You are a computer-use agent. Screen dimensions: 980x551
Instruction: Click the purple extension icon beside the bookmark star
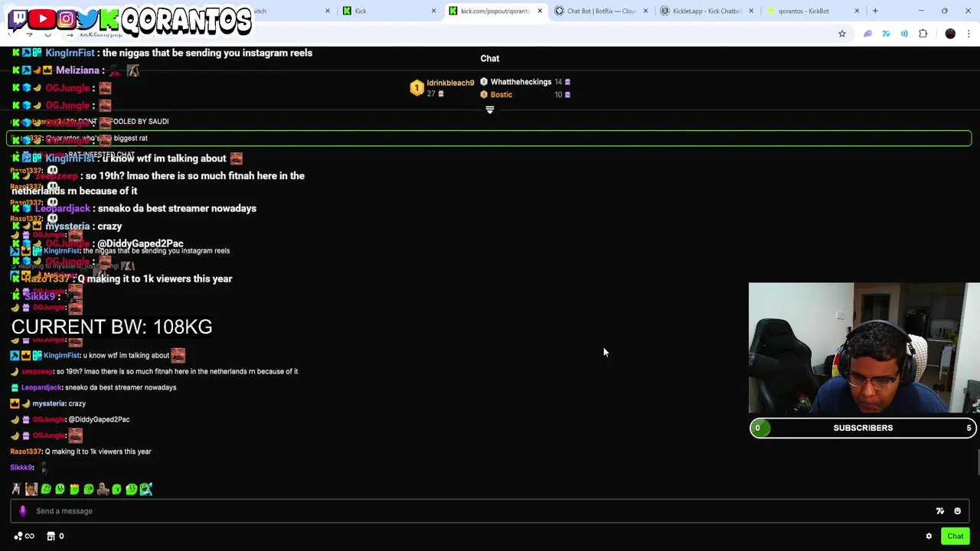pyautogui.click(x=867, y=34)
